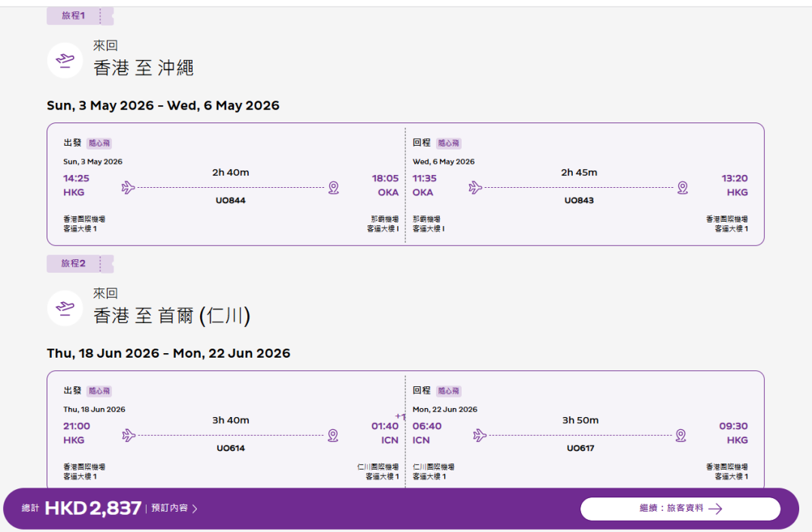This screenshot has height=532, width=812.
Task: Click plane icon on UO844 flight line
Action: pos(128,187)
